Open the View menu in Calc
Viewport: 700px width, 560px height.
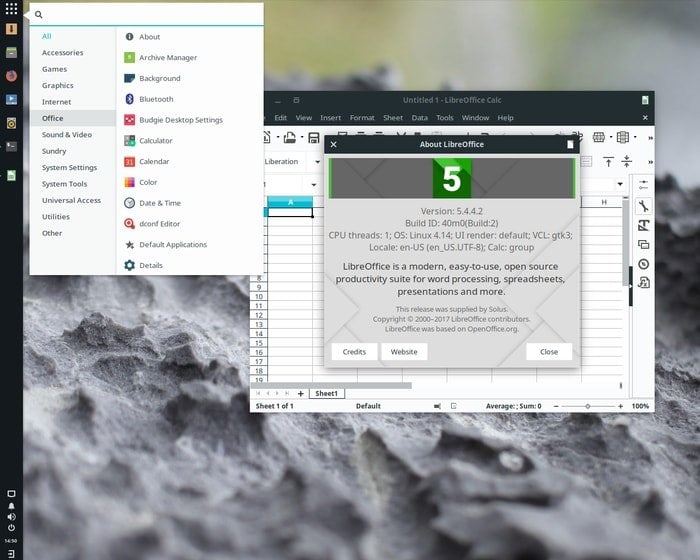click(304, 117)
